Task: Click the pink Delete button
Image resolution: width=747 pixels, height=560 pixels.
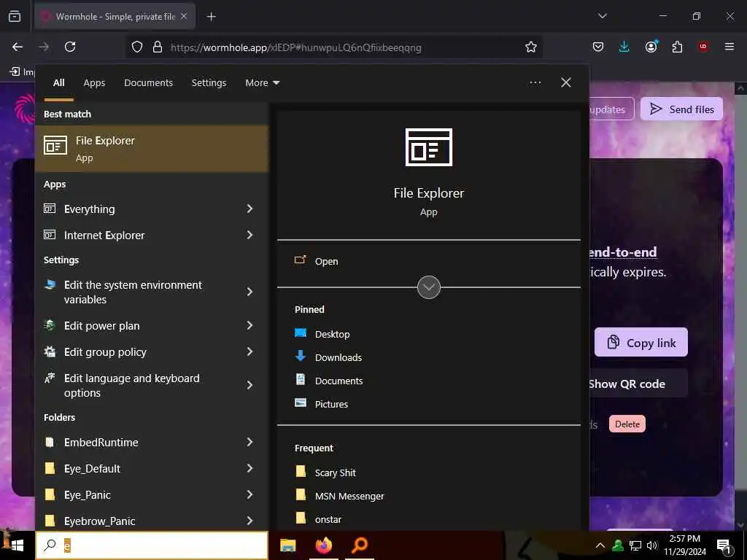Action: 627,424
